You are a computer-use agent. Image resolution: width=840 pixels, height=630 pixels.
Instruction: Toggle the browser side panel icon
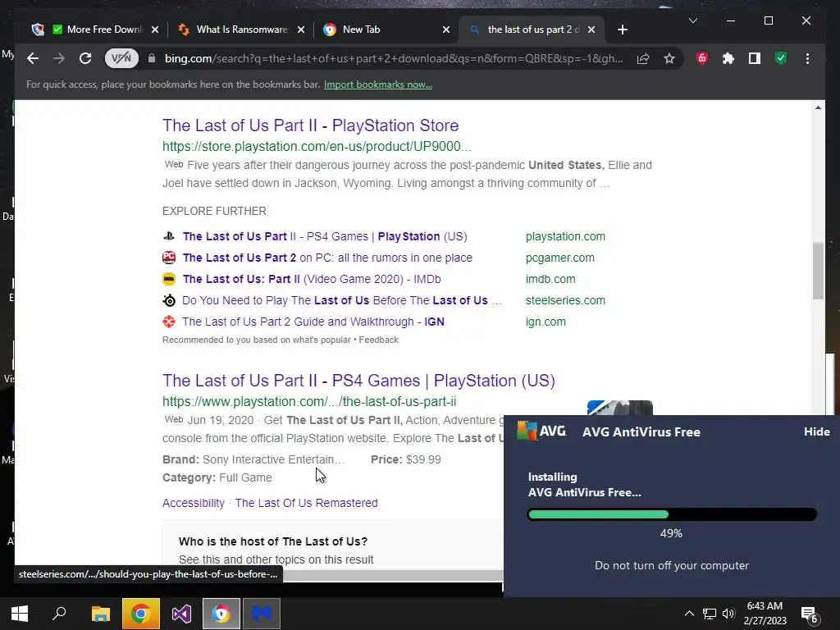point(755,58)
